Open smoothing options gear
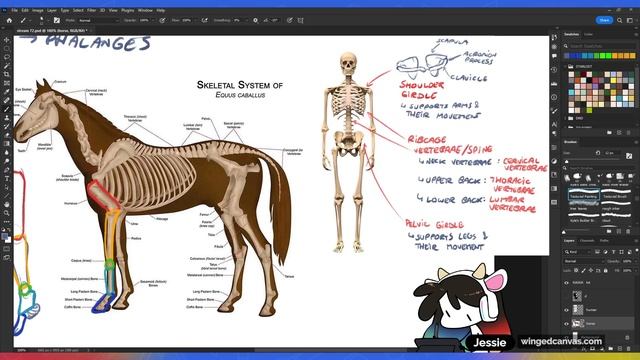 click(x=256, y=20)
